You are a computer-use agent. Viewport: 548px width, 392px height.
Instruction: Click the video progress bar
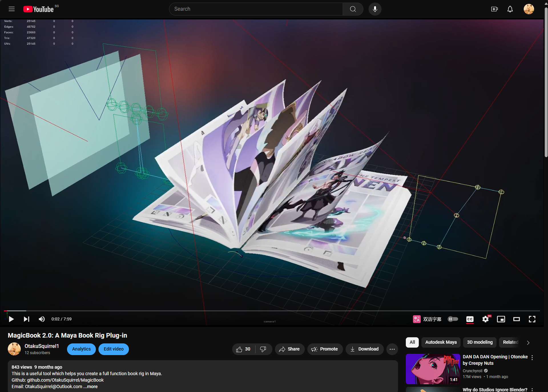(x=271, y=311)
